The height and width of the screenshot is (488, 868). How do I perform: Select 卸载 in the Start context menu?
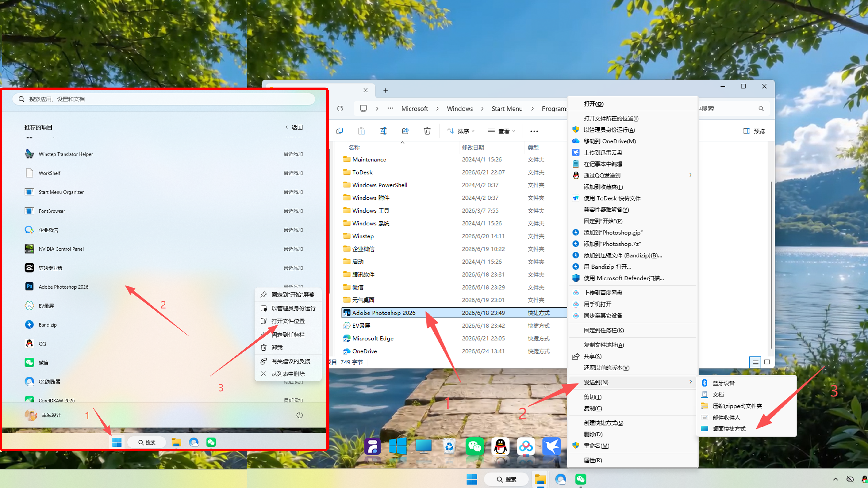(x=288, y=347)
